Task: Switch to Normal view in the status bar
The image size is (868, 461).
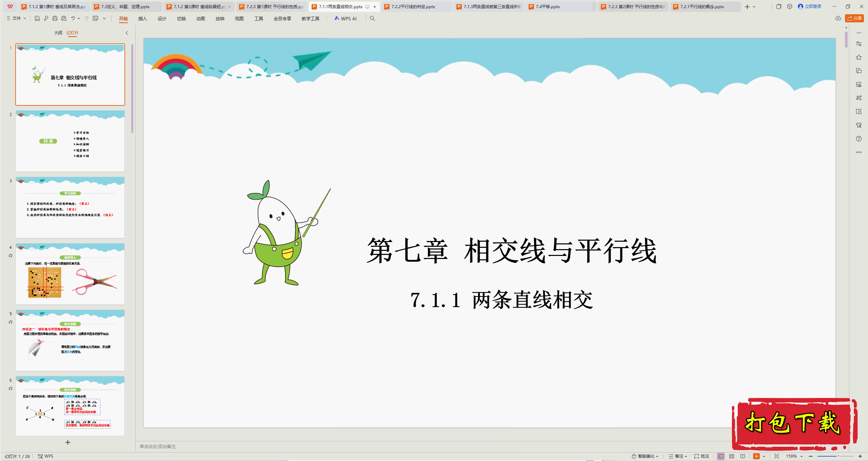Action: 721,456
